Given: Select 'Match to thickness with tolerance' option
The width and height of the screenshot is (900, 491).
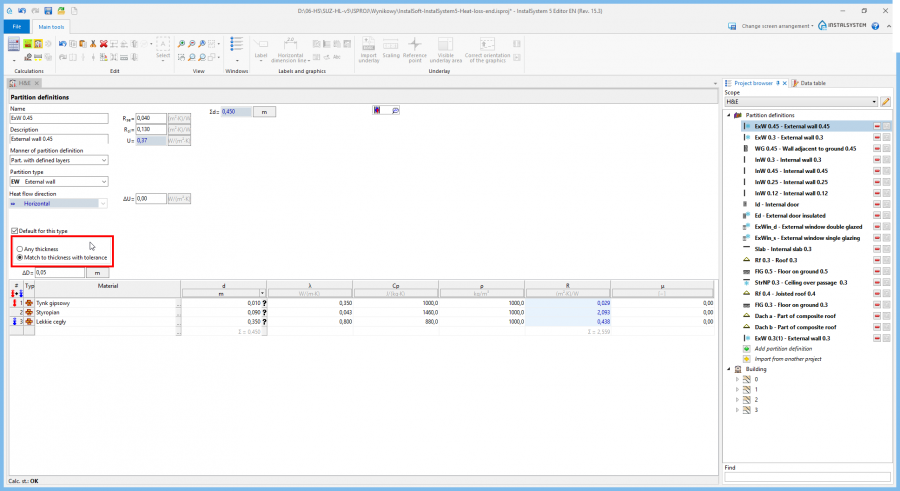Looking at the screenshot, I should (x=20, y=257).
